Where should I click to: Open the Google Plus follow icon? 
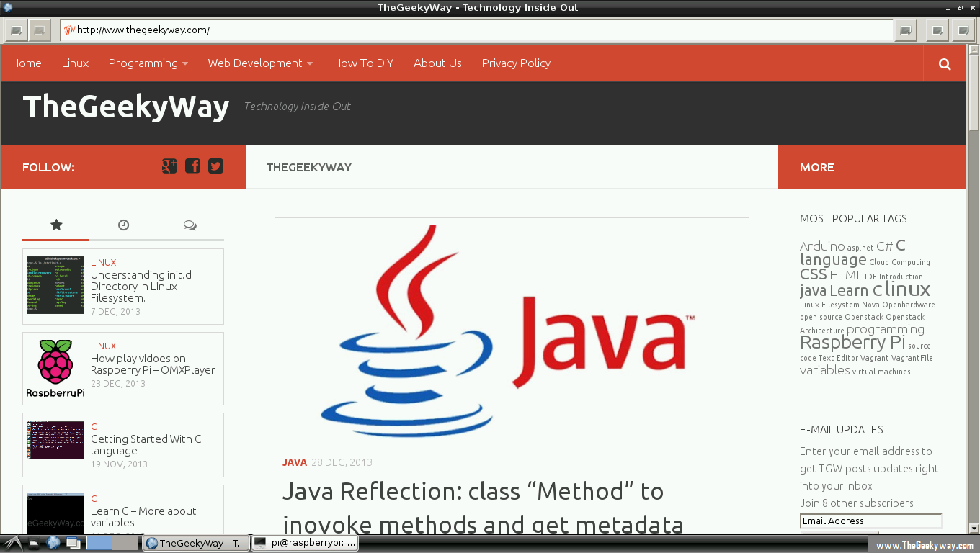(169, 166)
